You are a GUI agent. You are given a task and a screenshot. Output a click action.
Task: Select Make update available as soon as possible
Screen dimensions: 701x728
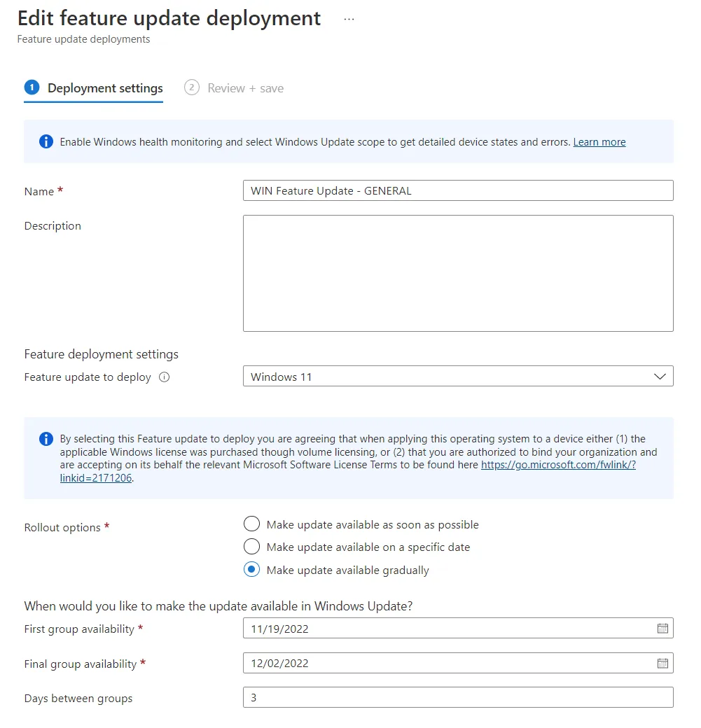click(x=252, y=524)
